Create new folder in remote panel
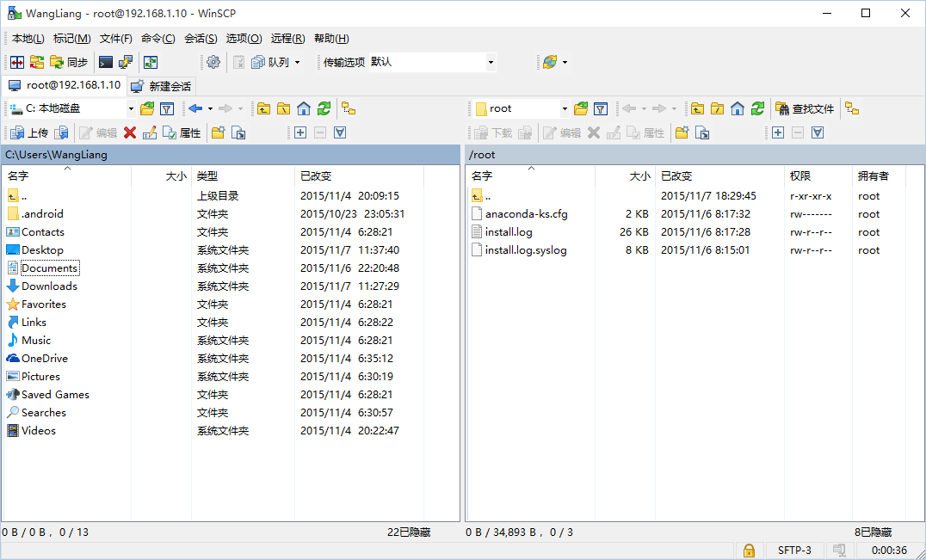Image resolution: width=926 pixels, height=560 pixels. [x=682, y=132]
